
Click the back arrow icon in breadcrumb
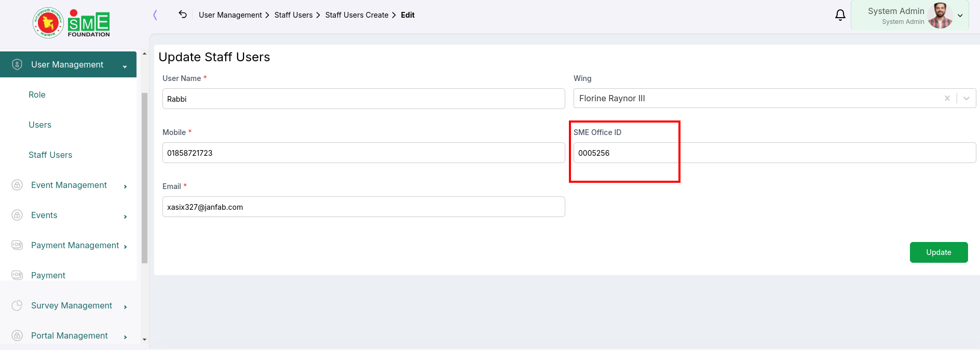(183, 14)
